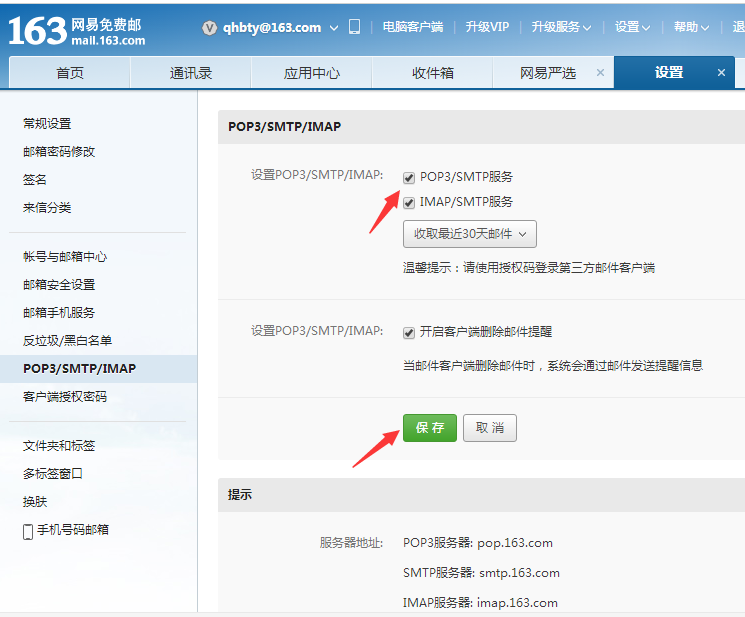Expand the 设置 header dropdown menu
Image resolution: width=745 pixels, height=617 pixels.
pos(632,27)
